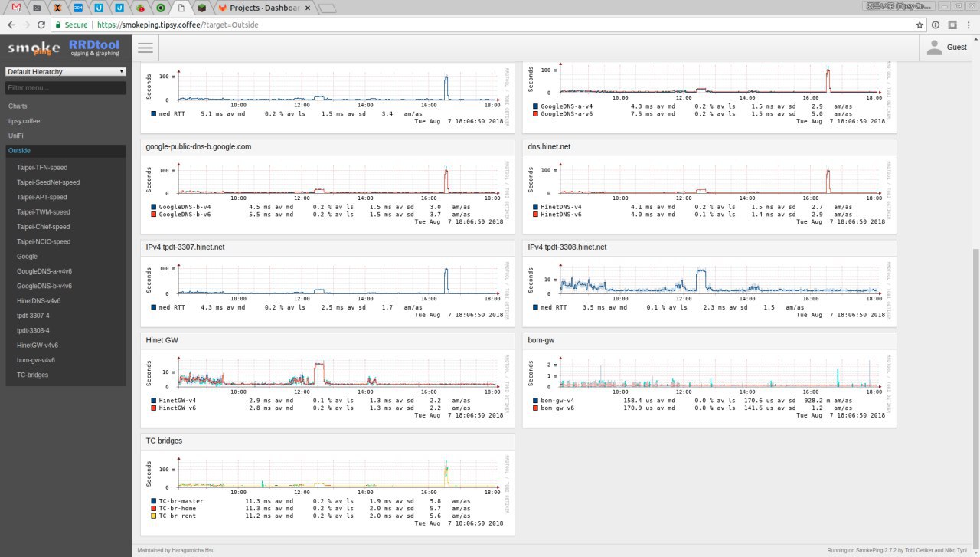The height and width of the screenshot is (557, 980).
Task: Open the Default Hierarchy dropdown
Action: pyautogui.click(x=65, y=71)
